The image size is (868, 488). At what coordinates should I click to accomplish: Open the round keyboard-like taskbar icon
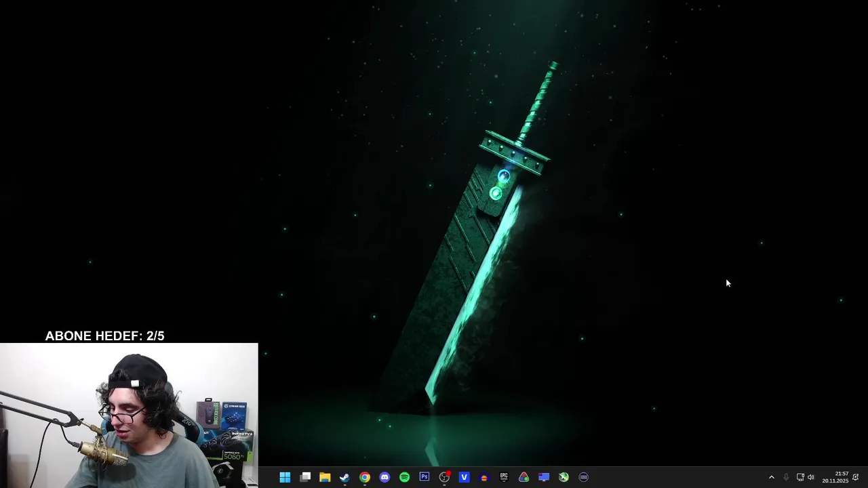pyautogui.click(x=583, y=477)
